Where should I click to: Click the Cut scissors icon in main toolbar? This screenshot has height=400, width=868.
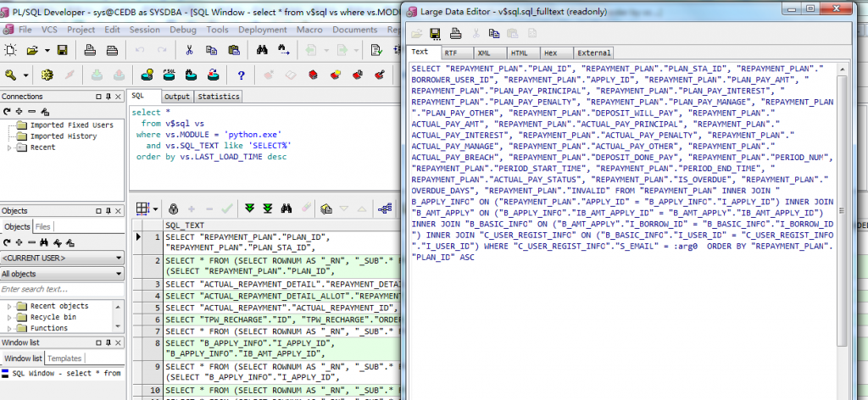[x=190, y=51]
